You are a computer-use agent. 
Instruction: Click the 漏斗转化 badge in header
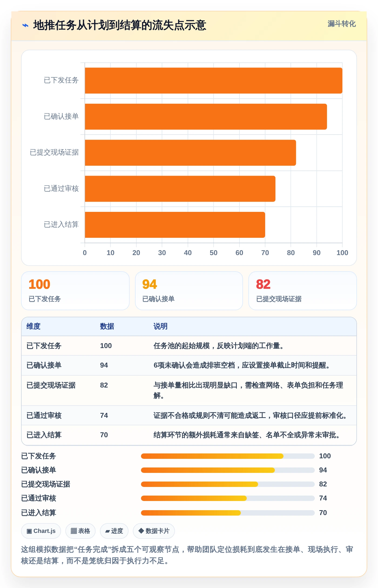click(x=342, y=24)
